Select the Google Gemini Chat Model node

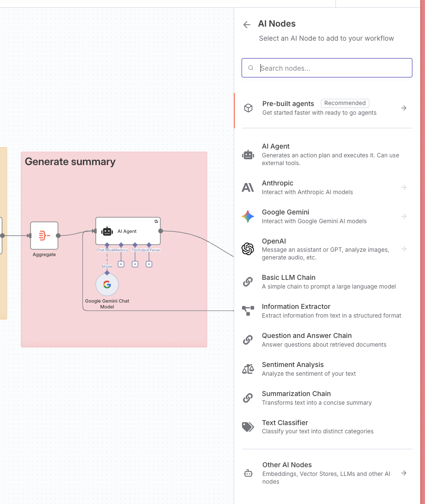pyautogui.click(x=107, y=285)
